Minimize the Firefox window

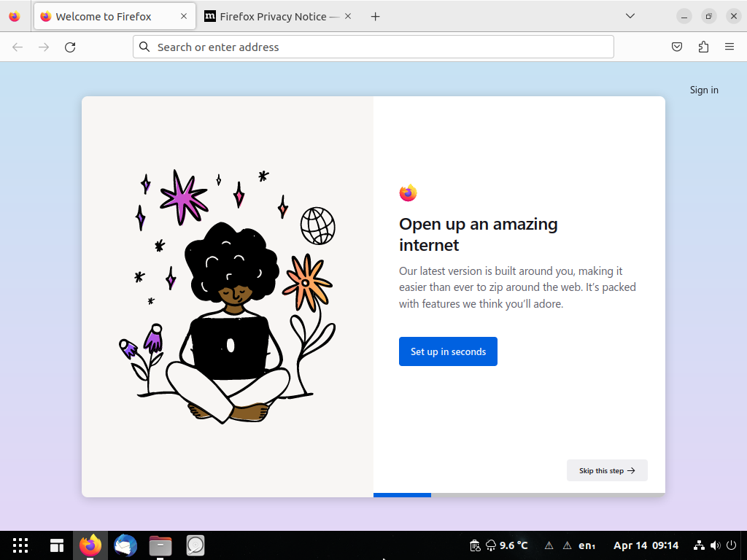pos(684,16)
